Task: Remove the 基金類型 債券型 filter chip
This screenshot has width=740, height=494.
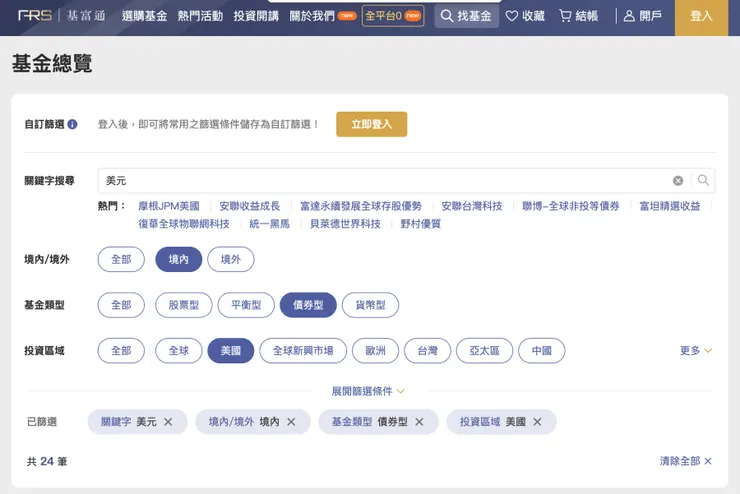Action: pyautogui.click(x=419, y=422)
